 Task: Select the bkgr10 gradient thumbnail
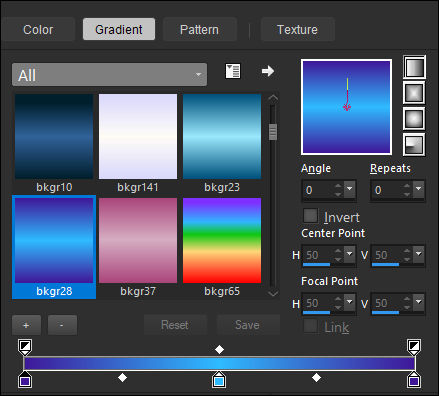click(x=54, y=136)
